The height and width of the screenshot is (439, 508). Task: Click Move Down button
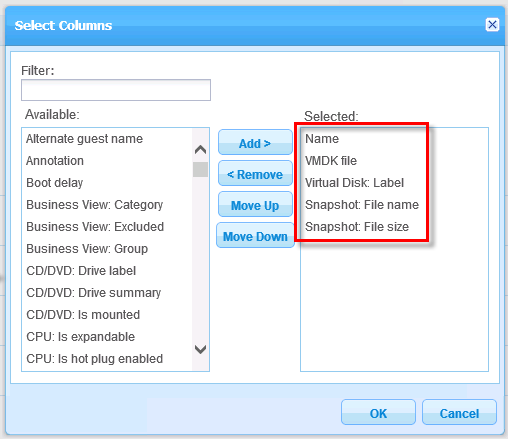255,235
